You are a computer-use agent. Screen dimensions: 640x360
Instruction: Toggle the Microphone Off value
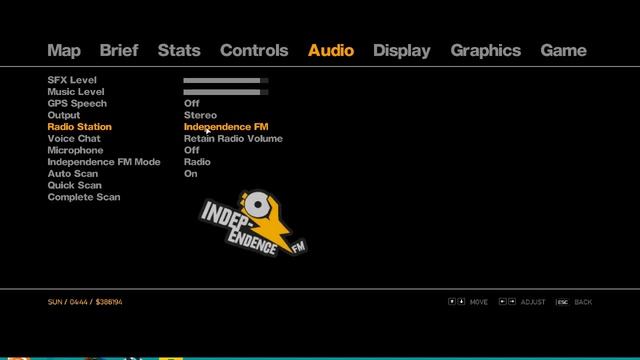(x=191, y=150)
